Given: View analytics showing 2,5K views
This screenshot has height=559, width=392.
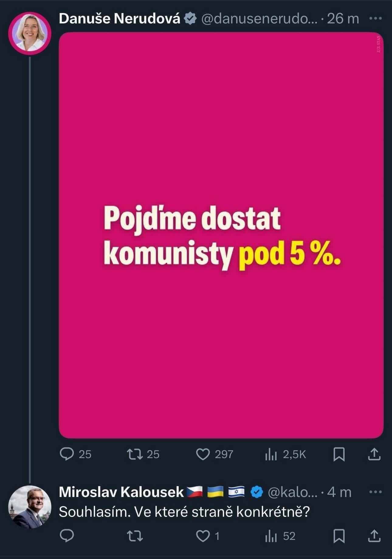Looking at the screenshot, I should (x=271, y=454).
